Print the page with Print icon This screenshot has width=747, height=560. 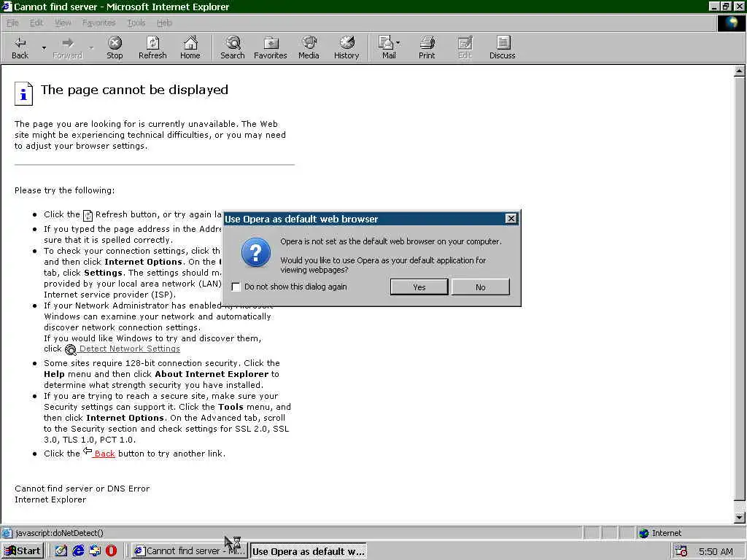pos(427,47)
